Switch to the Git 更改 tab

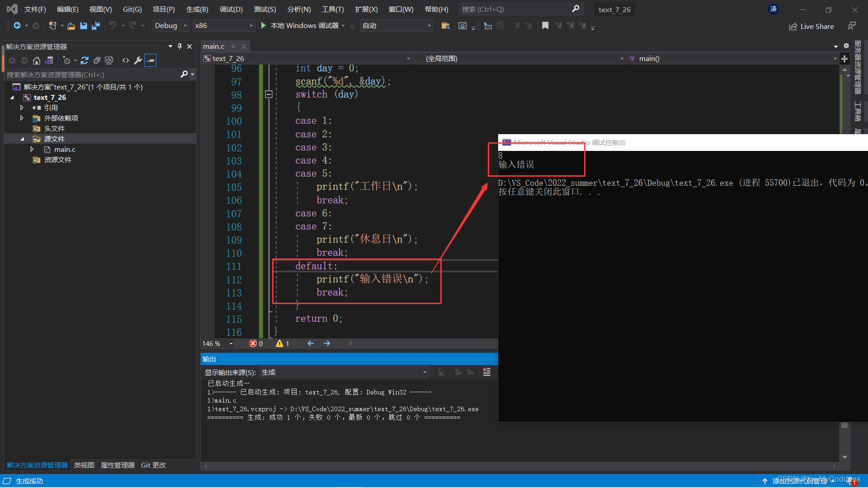(x=153, y=465)
